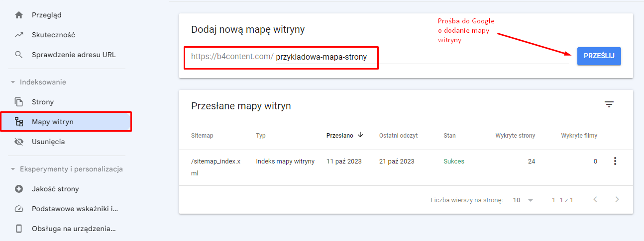This screenshot has height=241, width=644.
Task: Click the Strony pages icon
Action: click(19, 102)
